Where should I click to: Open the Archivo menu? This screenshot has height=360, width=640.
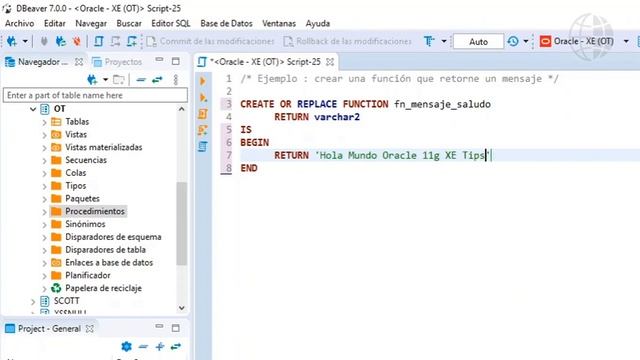click(20, 23)
